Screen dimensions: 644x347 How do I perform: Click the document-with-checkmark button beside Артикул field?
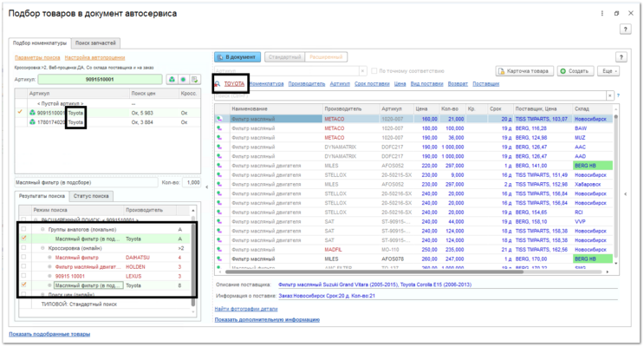click(x=195, y=79)
